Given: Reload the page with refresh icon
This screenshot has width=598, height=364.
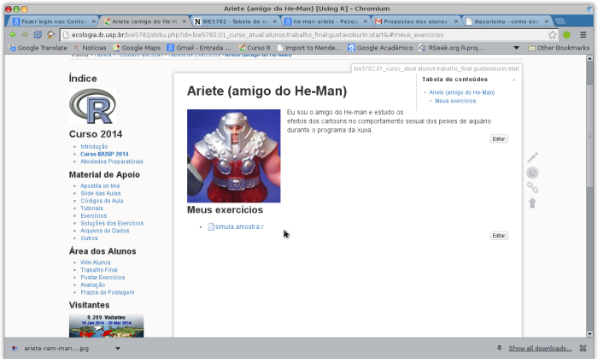Looking at the screenshot, I should [x=38, y=35].
